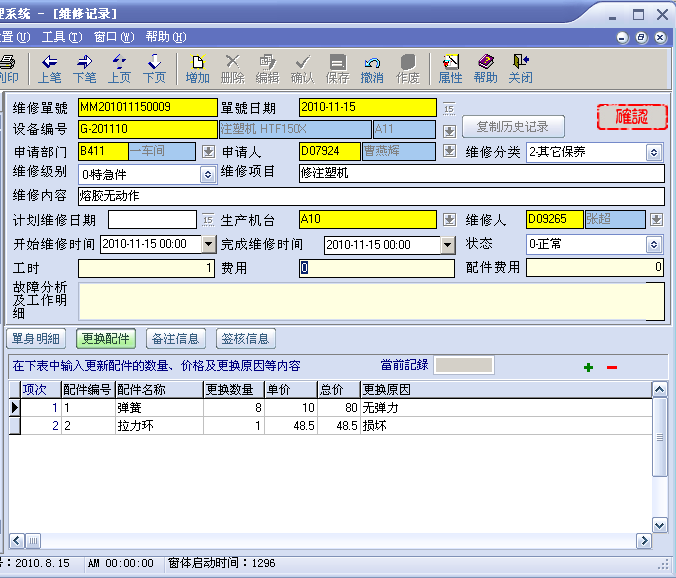The width and height of the screenshot is (676, 578).
Task: Open the 属性 (properties) toolbar icon
Action: click(x=450, y=67)
